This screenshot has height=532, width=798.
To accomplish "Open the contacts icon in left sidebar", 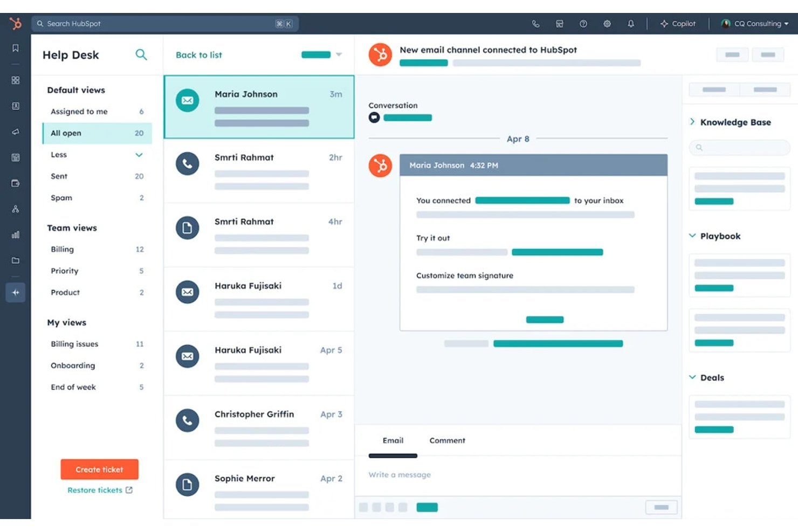I will coord(16,106).
